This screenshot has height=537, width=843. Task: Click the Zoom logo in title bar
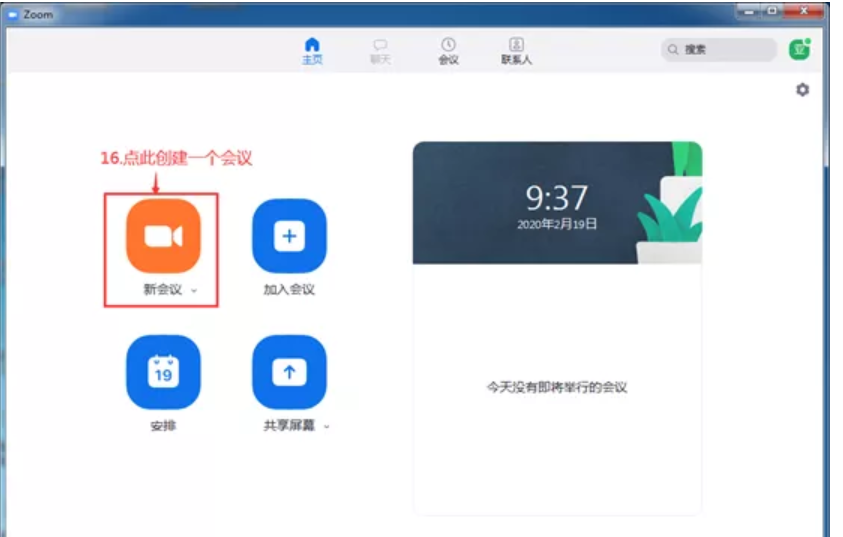(x=13, y=15)
